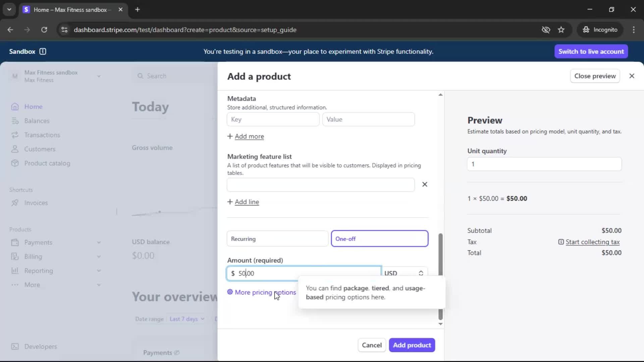Bookmark page with the star icon

coord(561,30)
